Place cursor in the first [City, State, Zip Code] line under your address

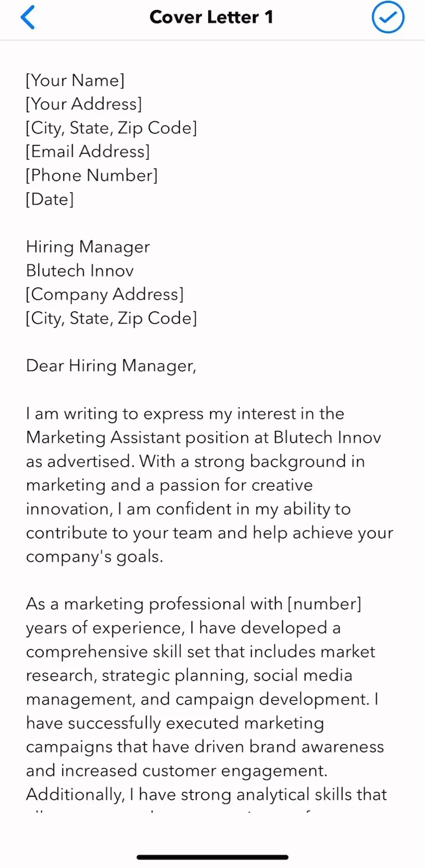click(111, 128)
